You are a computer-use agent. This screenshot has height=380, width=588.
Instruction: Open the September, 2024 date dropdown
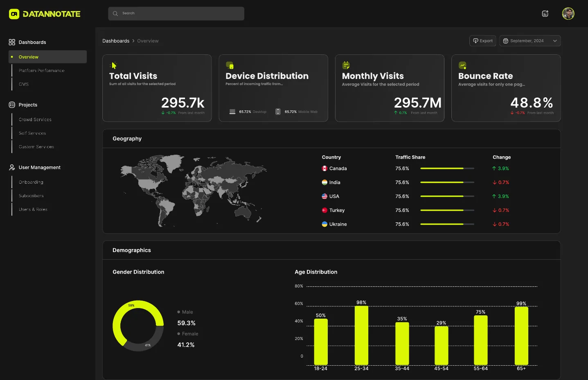530,41
